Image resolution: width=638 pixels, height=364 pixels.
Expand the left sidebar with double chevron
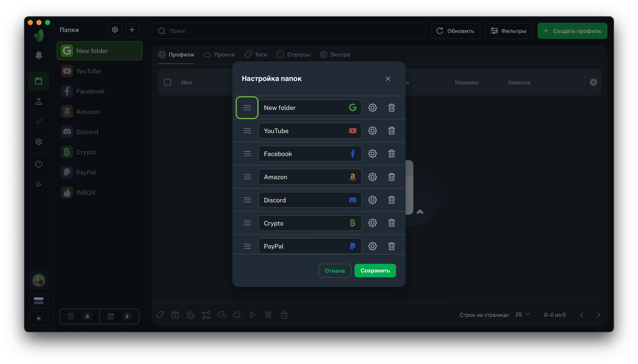pos(39,185)
